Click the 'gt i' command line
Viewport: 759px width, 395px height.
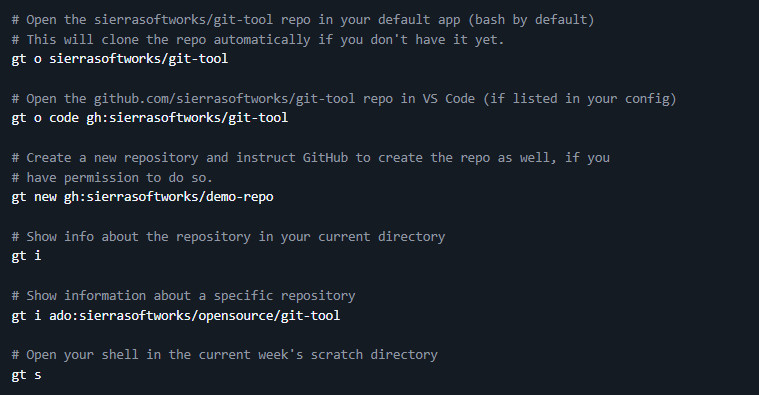tap(26, 256)
